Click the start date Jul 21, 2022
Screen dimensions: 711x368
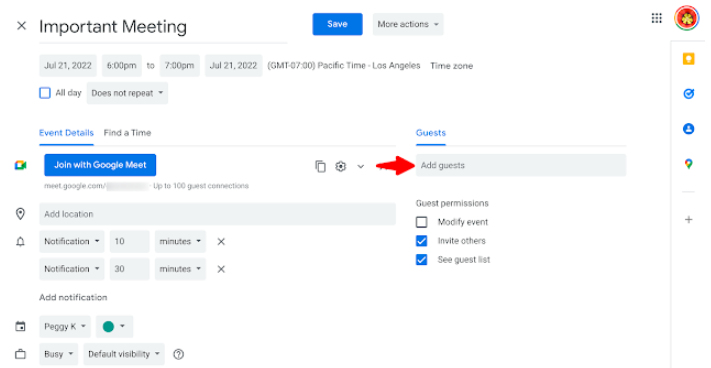pyautogui.click(x=68, y=66)
